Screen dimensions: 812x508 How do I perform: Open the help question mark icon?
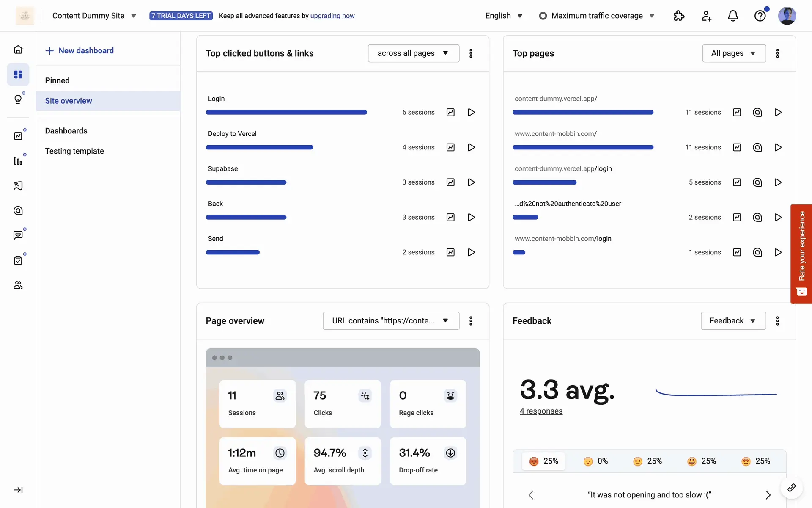coord(760,16)
